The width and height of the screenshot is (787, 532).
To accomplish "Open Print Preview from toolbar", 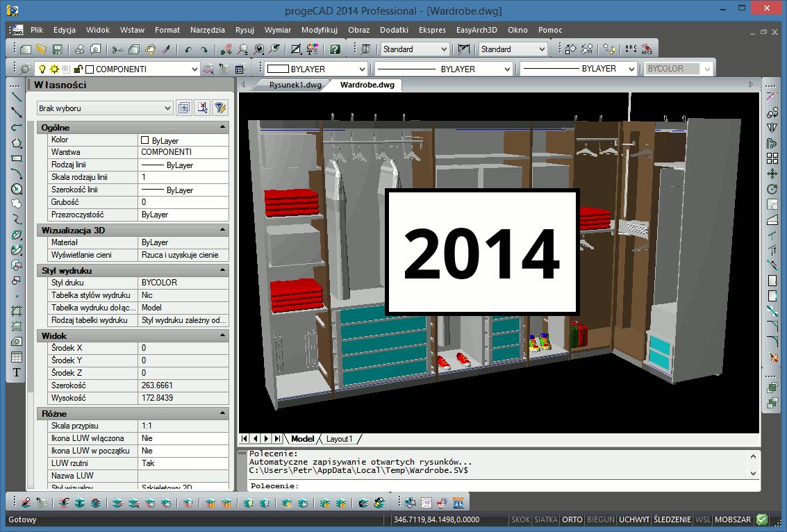I will click(x=95, y=49).
